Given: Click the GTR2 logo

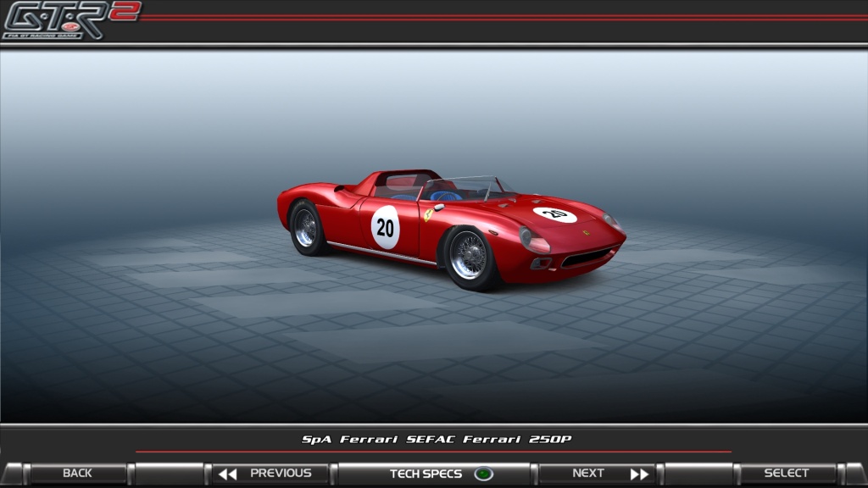Looking at the screenshot, I should coord(71,20).
